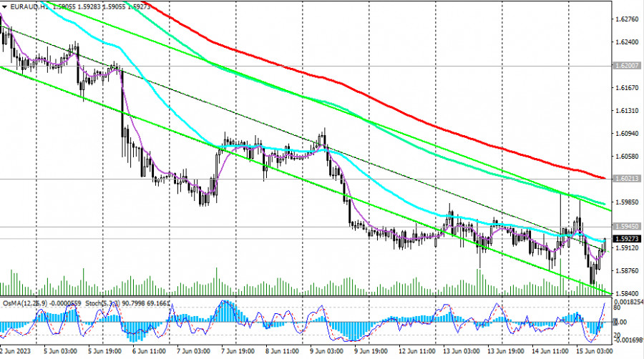Screen dimensions: 644x359
Task: Click the 1.59450 horizontal level price tag
Action: [x=626, y=227]
